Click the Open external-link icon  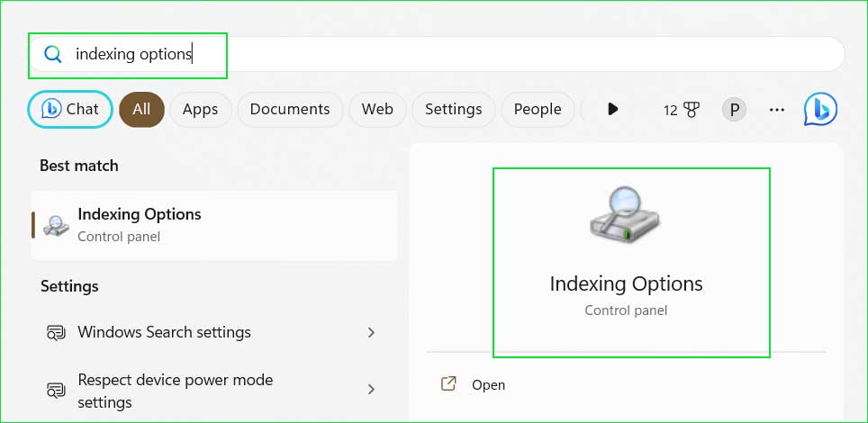(448, 384)
